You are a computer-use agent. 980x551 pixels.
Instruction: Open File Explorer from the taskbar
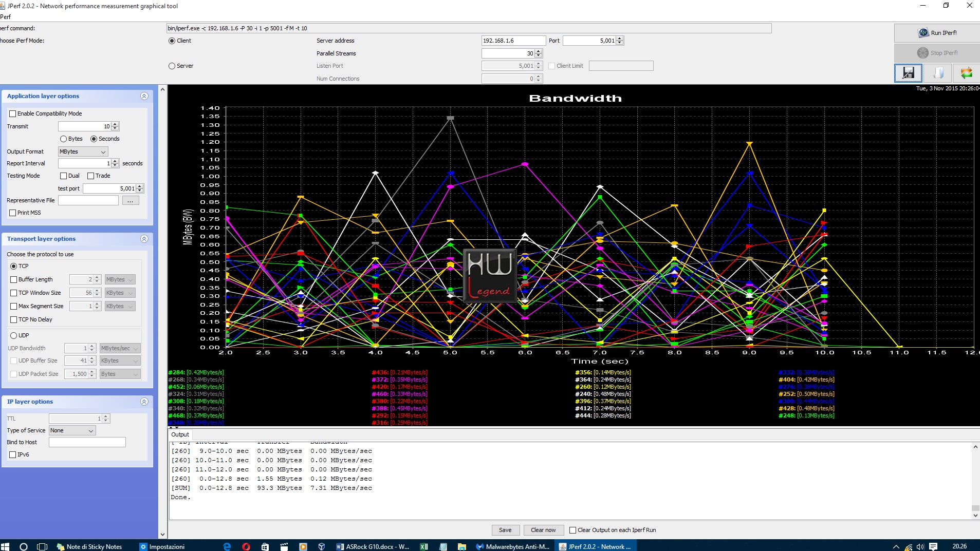(461, 546)
